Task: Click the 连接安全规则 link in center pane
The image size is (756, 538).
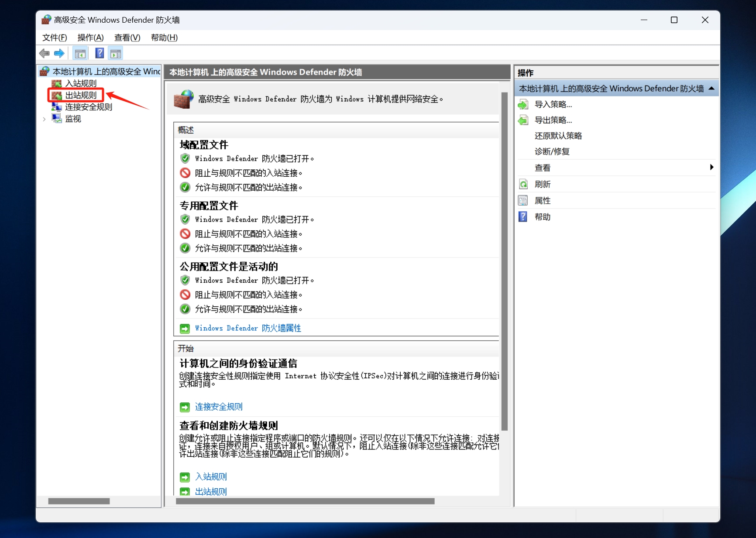Action: click(219, 407)
